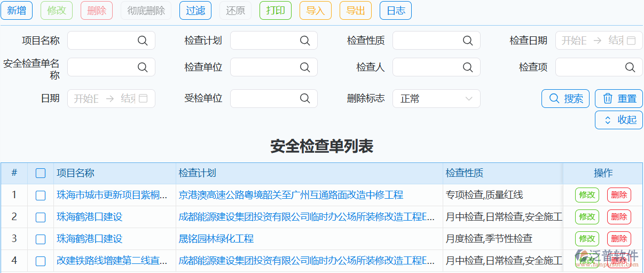Click the 导出 button
Image resolution: width=644 pixels, height=273 pixels.
pyautogui.click(x=356, y=11)
